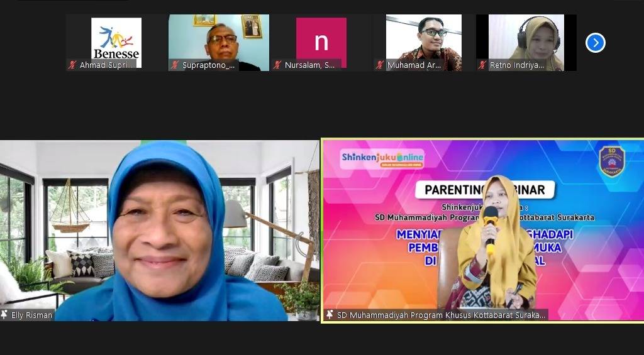This screenshot has width=644, height=355.
Task: Click the SD Muhammadiyah Program Khusus name label
Action: pyautogui.click(x=441, y=315)
